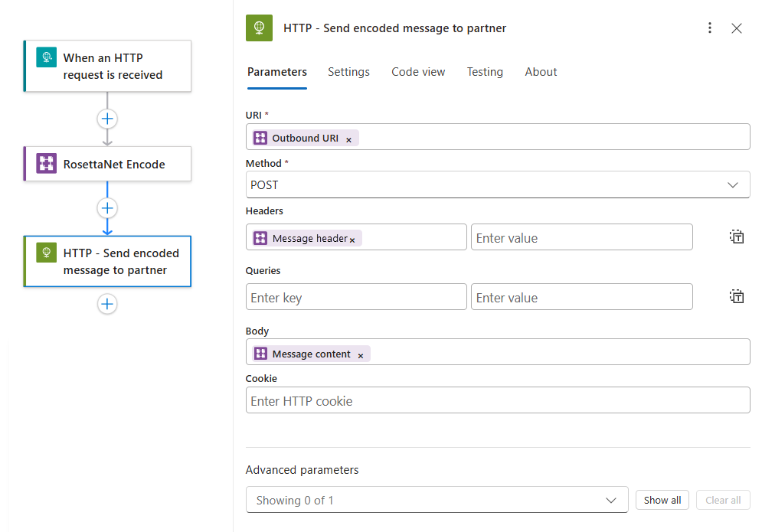
Task: Click the HTTP request trigger icon
Action: [47, 57]
